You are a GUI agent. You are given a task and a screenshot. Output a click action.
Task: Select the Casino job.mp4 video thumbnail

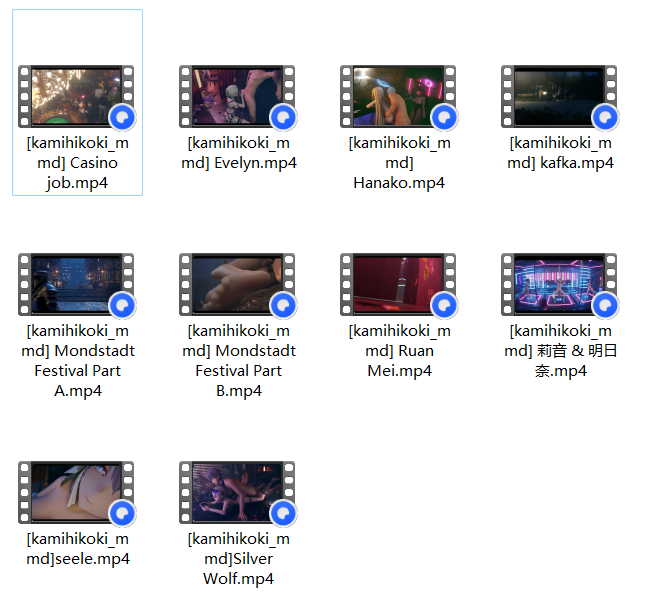(x=76, y=96)
